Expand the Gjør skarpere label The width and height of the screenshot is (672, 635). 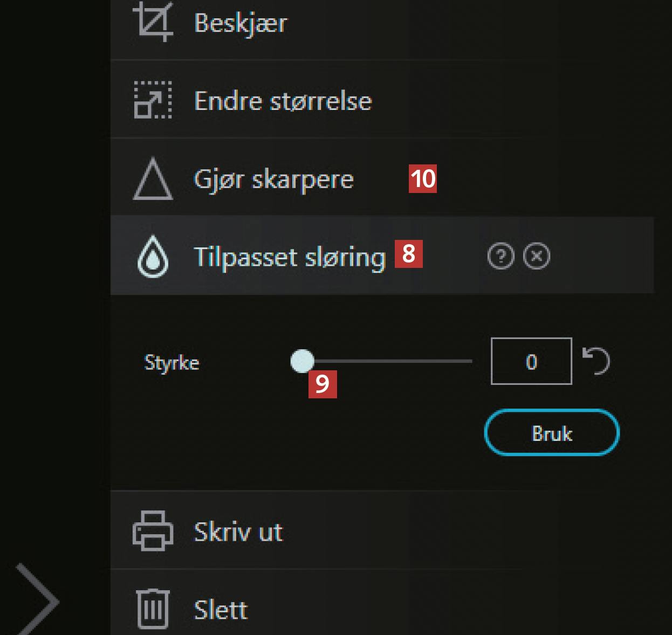coord(273,180)
